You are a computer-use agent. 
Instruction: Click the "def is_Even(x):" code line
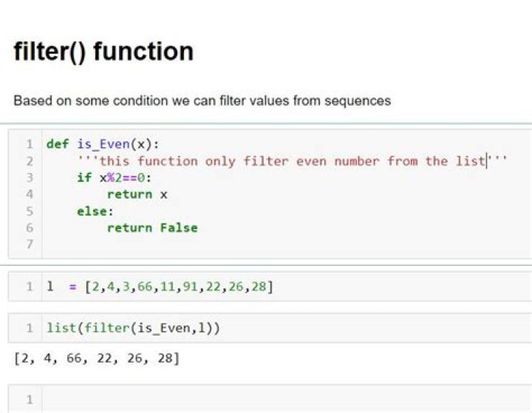pyautogui.click(x=103, y=144)
